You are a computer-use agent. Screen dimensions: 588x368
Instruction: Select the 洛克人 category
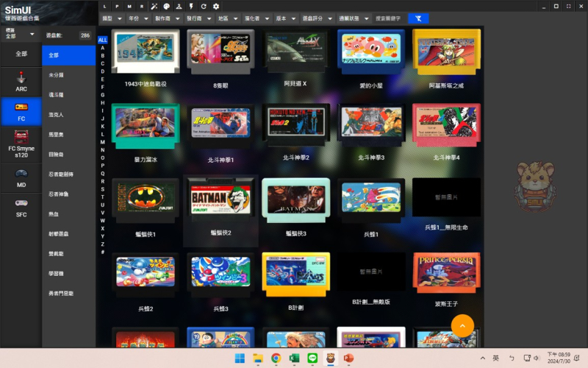tap(68, 115)
